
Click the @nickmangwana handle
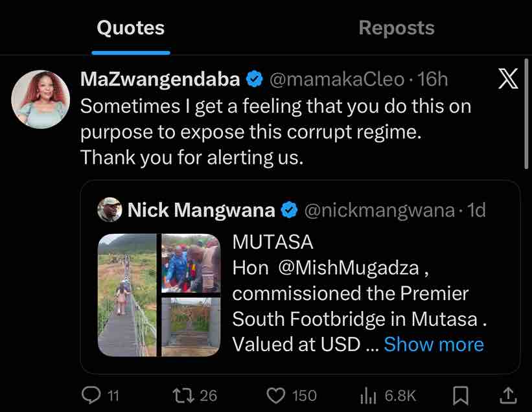click(378, 210)
